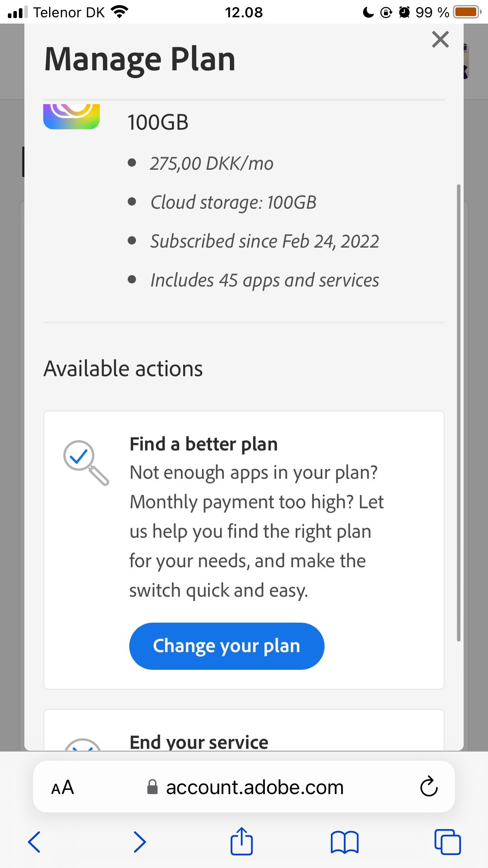Show open tabs overview icon
Screen dimensions: 488x868
point(448,842)
